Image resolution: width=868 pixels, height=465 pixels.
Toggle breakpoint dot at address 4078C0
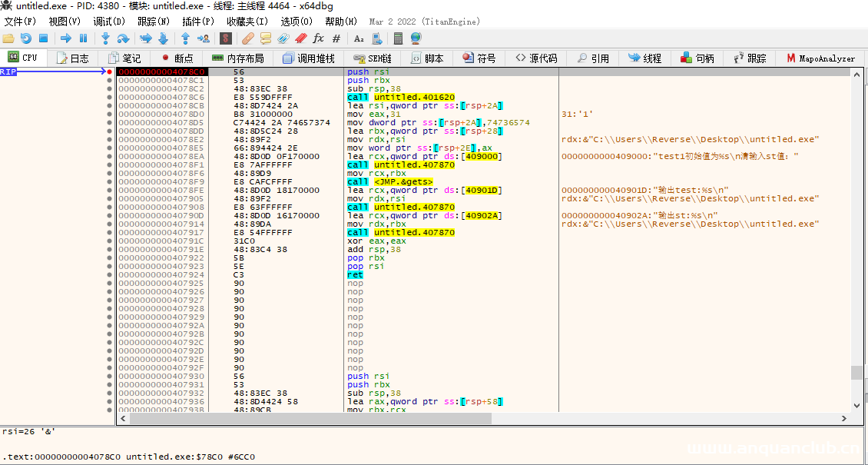pyautogui.click(x=110, y=71)
